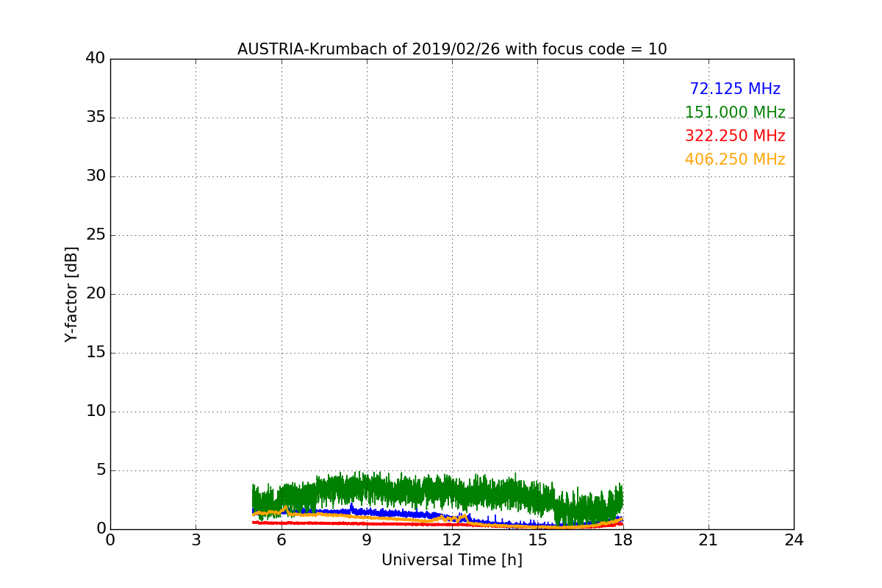The height and width of the screenshot is (588, 882).
Task: Select the 72.125 MHz legend label
Action: pyautogui.click(x=735, y=89)
